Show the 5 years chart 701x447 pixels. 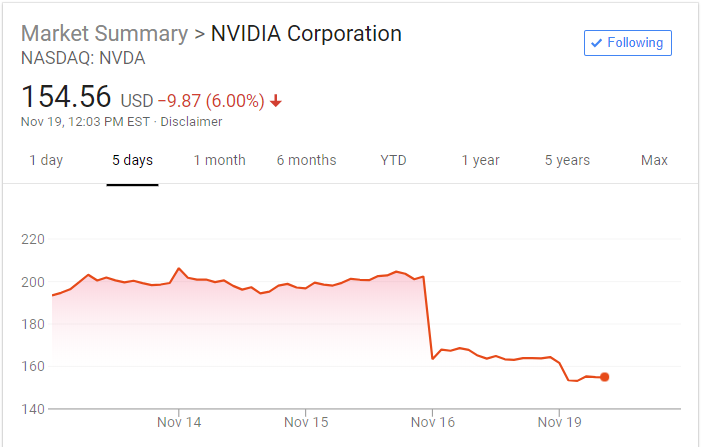pyautogui.click(x=567, y=160)
